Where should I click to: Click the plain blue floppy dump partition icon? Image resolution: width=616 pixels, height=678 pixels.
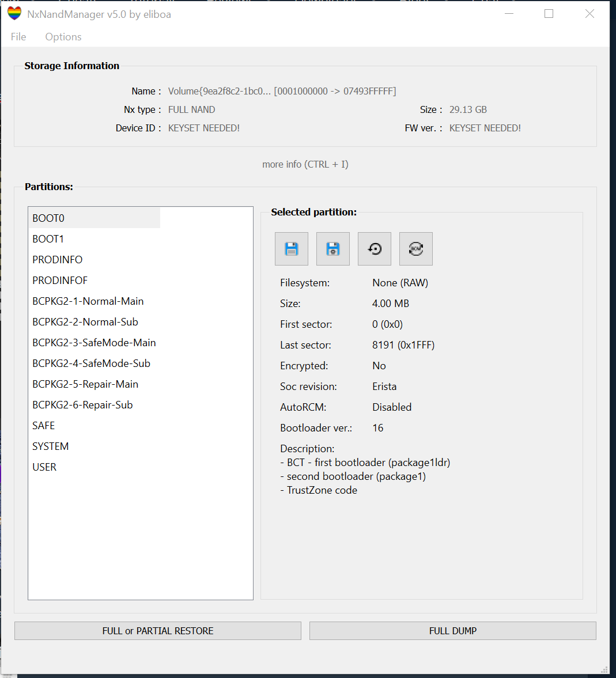(292, 249)
